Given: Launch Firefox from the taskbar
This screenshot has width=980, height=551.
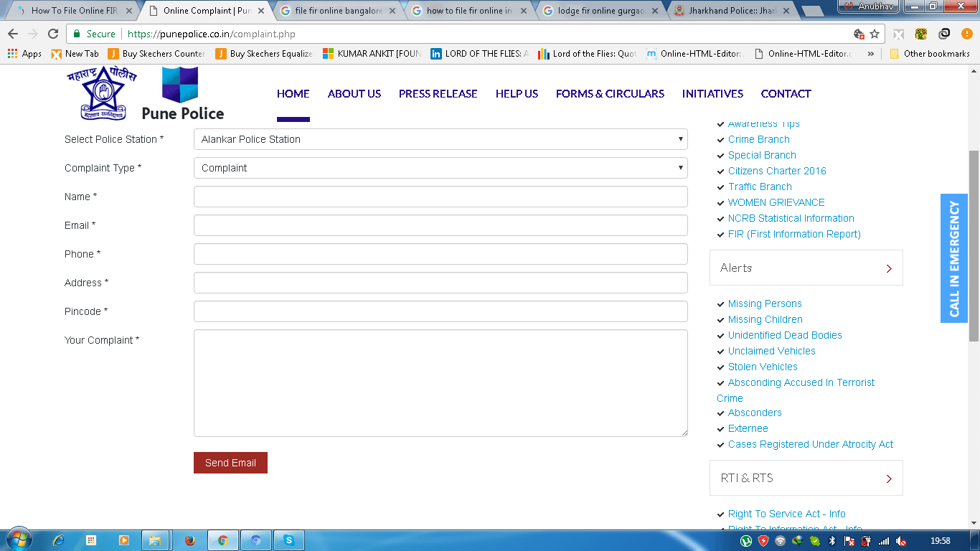Looking at the screenshot, I should pyautogui.click(x=190, y=540).
